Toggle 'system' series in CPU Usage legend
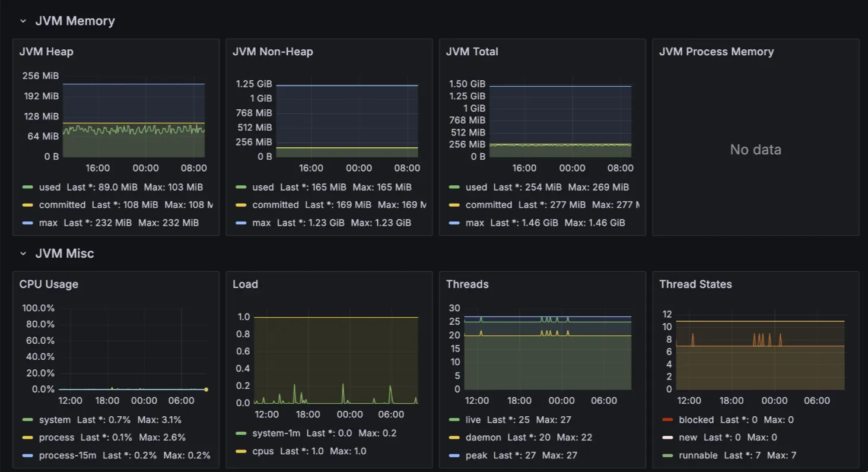868x472 pixels. pyautogui.click(x=55, y=420)
